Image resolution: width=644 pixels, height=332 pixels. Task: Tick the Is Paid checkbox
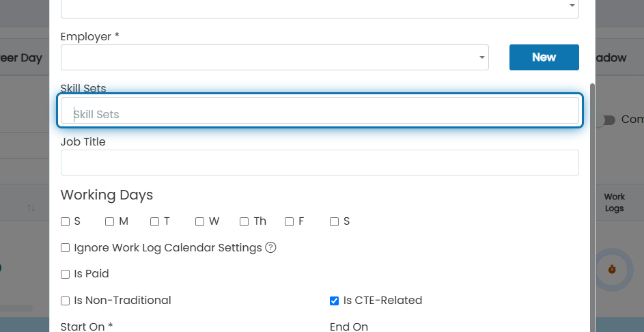[65, 274]
